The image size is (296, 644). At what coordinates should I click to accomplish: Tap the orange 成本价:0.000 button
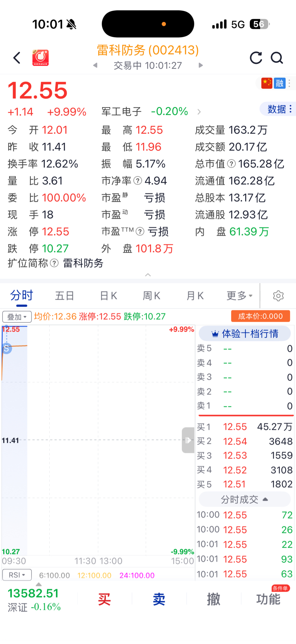pos(261,316)
